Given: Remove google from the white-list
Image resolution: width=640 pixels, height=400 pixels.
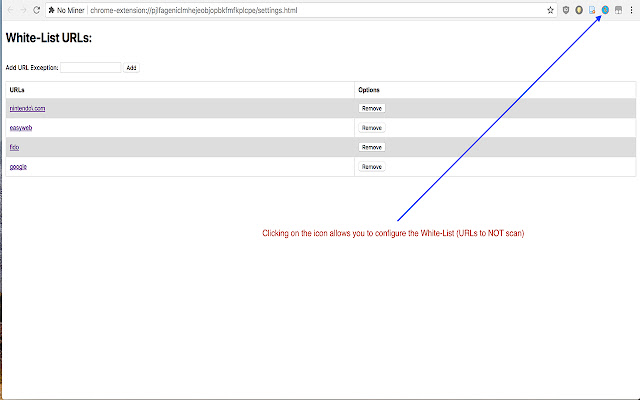Looking at the screenshot, I should point(372,167).
